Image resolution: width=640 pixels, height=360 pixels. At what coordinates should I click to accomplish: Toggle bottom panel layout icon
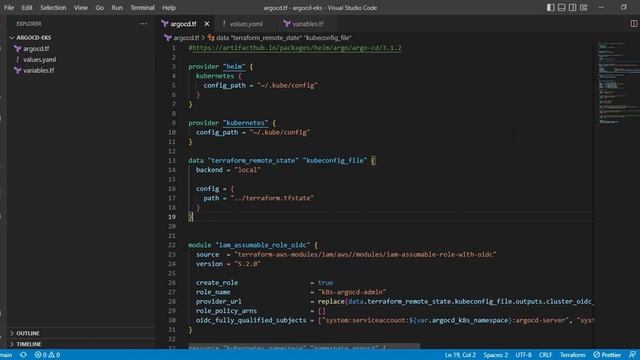click(562, 7)
